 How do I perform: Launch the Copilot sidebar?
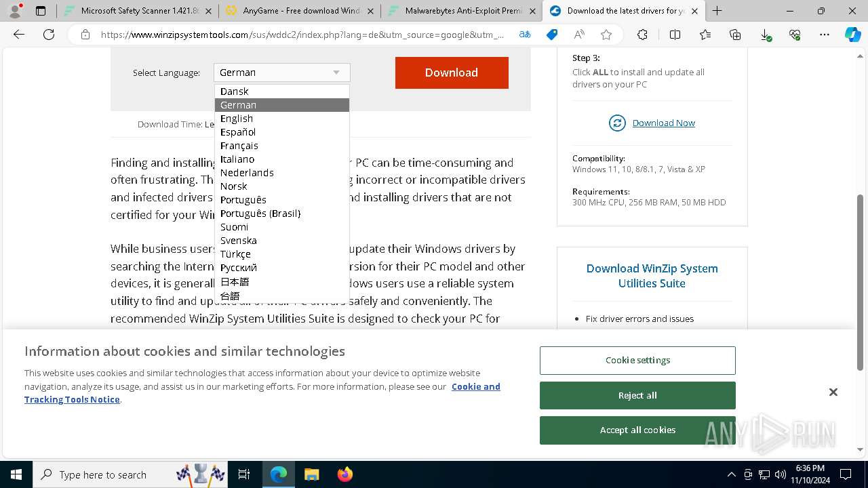click(x=852, y=35)
